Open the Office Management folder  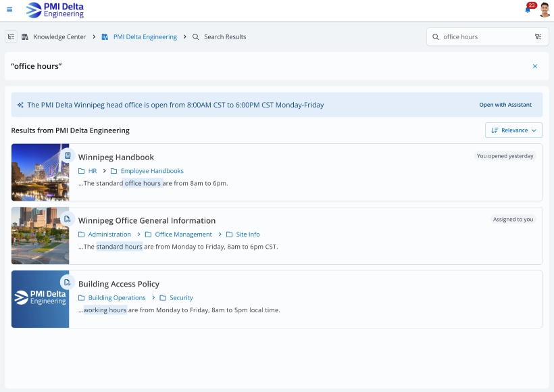183,235
